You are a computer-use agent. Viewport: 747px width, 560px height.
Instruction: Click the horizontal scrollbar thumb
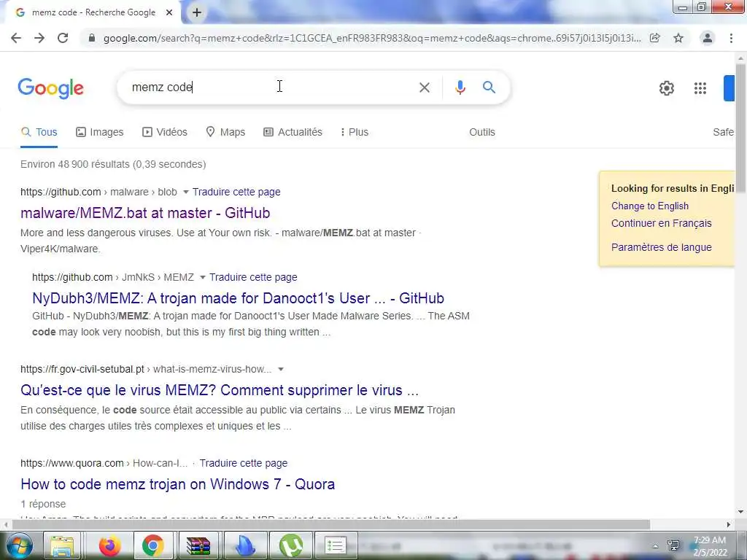[330, 524]
